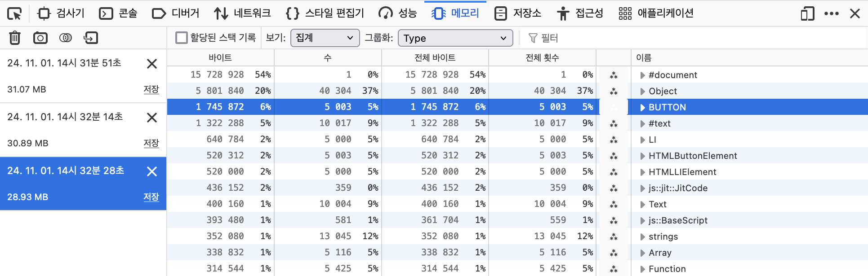The width and height of the screenshot is (868, 276).
Task: Click the import snapshot icon
Action: pyautogui.click(x=91, y=38)
